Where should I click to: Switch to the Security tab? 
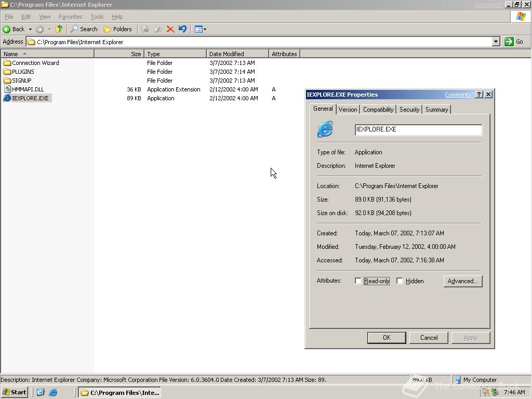[x=409, y=110]
